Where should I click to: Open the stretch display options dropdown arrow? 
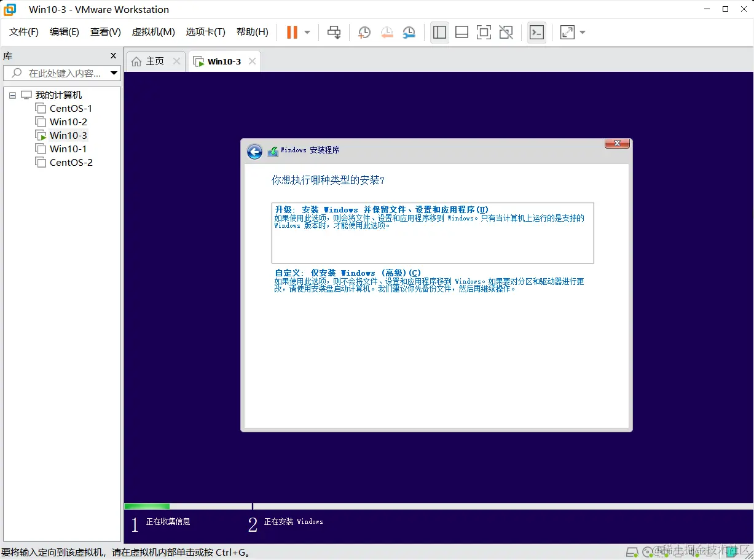tap(583, 33)
